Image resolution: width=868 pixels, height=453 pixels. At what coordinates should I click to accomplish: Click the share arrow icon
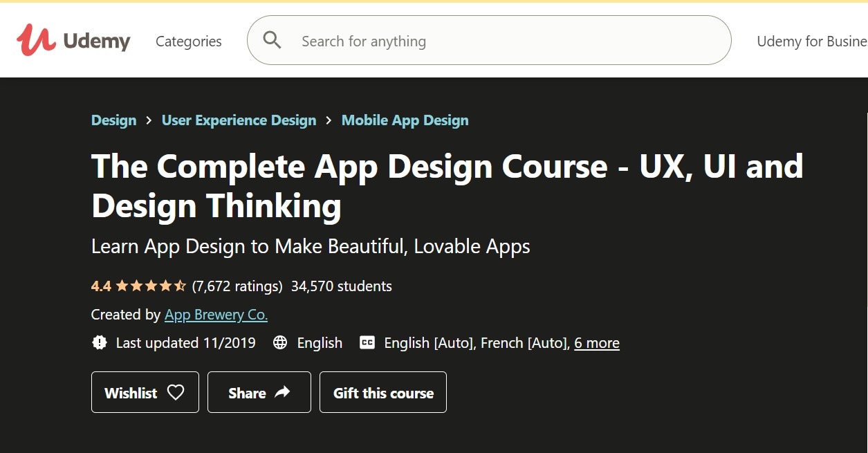point(282,393)
